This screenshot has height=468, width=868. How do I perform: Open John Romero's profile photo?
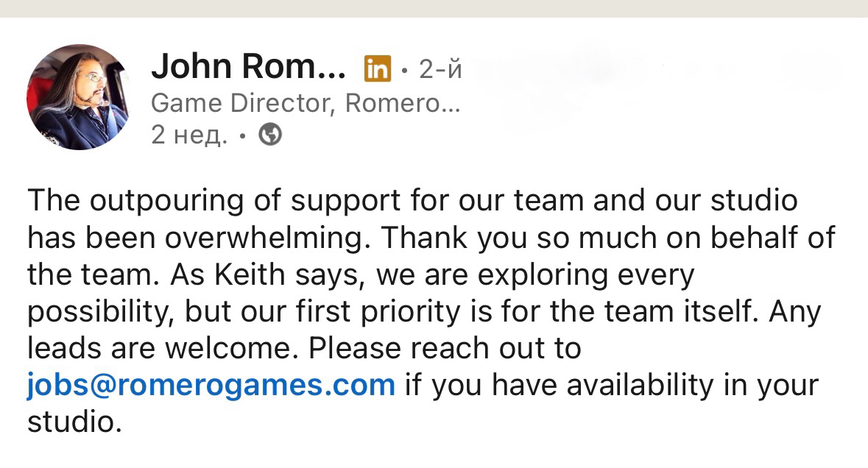(x=79, y=96)
